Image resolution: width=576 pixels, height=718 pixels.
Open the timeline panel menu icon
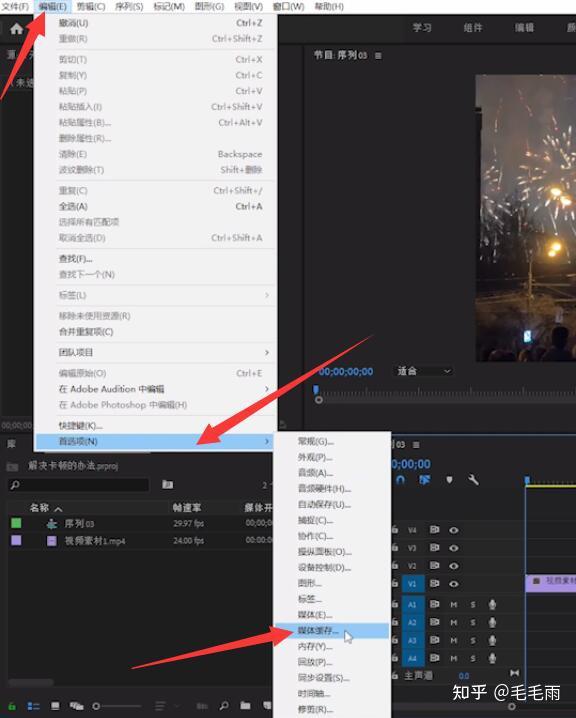pos(416,445)
